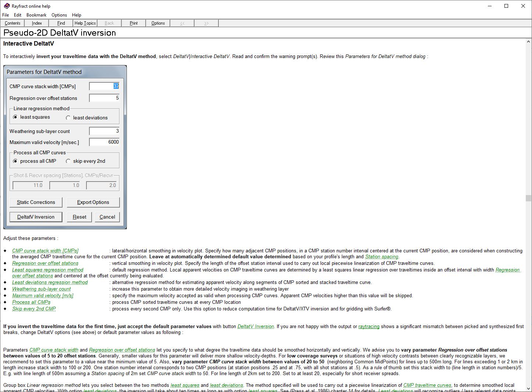
Task: Click the Print toolbar button
Action: click(x=134, y=23)
